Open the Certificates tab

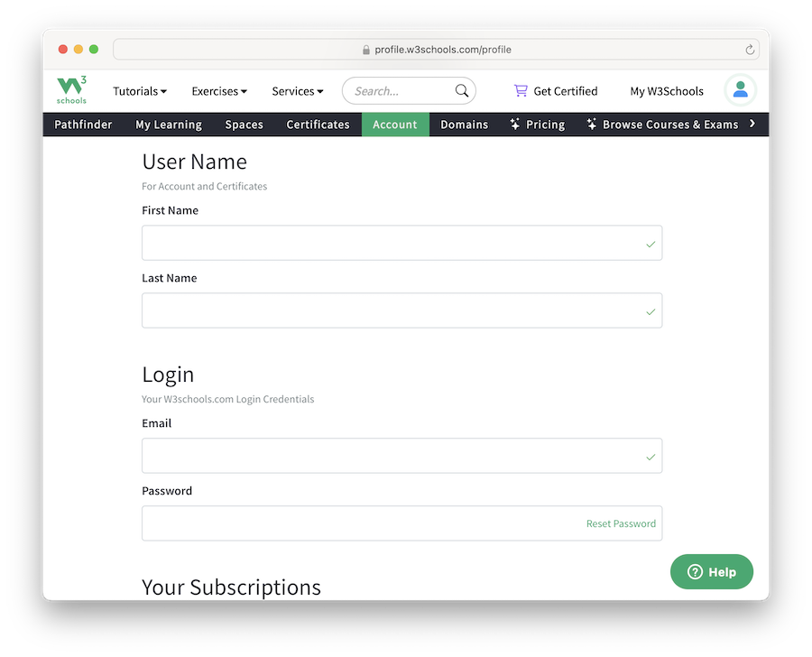pyautogui.click(x=318, y=125)
